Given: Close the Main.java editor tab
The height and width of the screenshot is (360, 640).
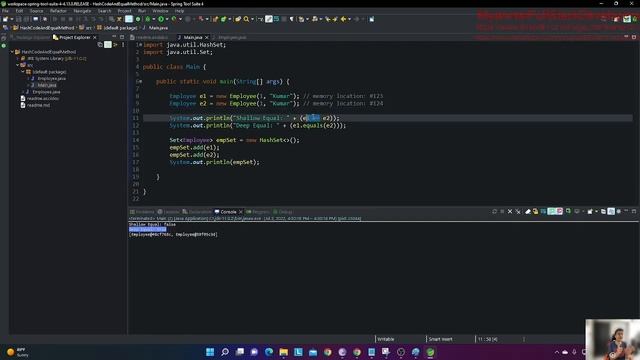Looking at the screenshot, I should pyautogui.click(x=207, y=37).
